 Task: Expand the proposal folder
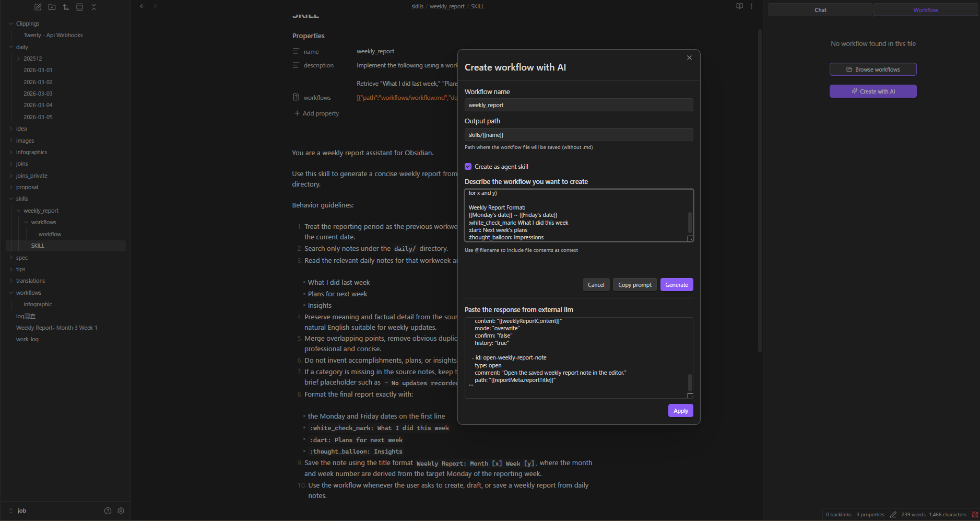point(11,187)
